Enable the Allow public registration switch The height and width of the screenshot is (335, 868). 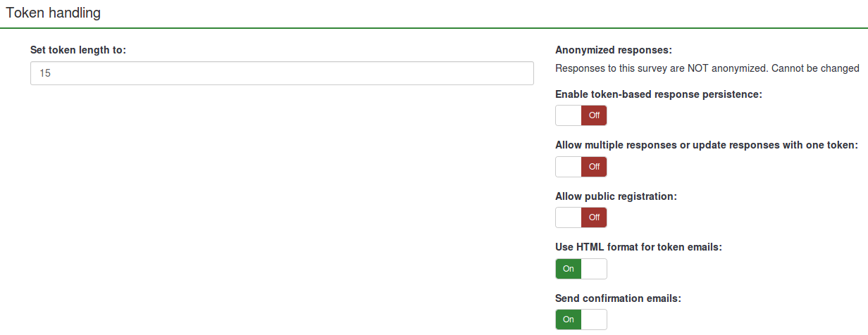[581, 217]
